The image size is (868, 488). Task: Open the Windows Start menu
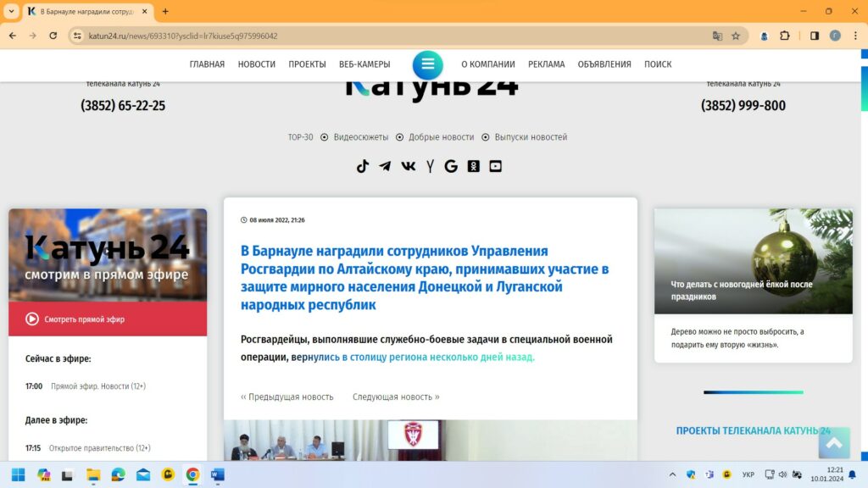point(19,474)
